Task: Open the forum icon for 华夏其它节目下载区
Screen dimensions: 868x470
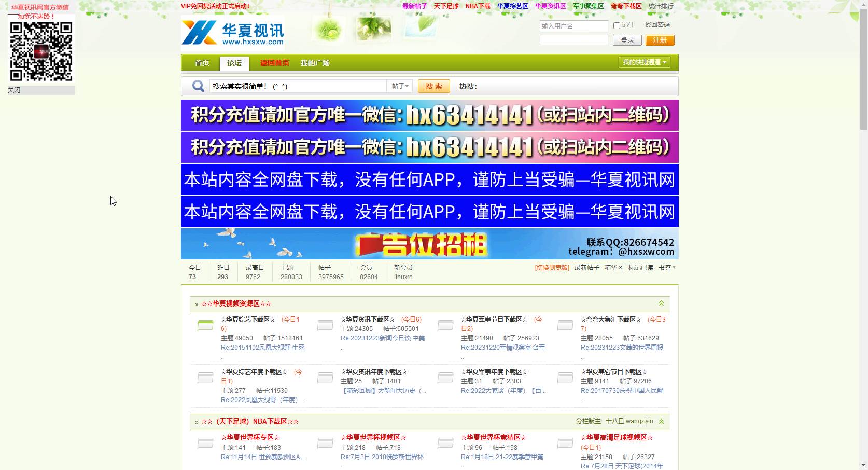Action: coord(565,378)
